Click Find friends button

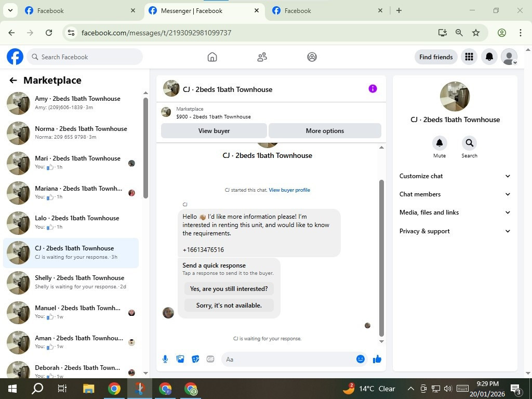pyautogui.click(x=436, y=57)
